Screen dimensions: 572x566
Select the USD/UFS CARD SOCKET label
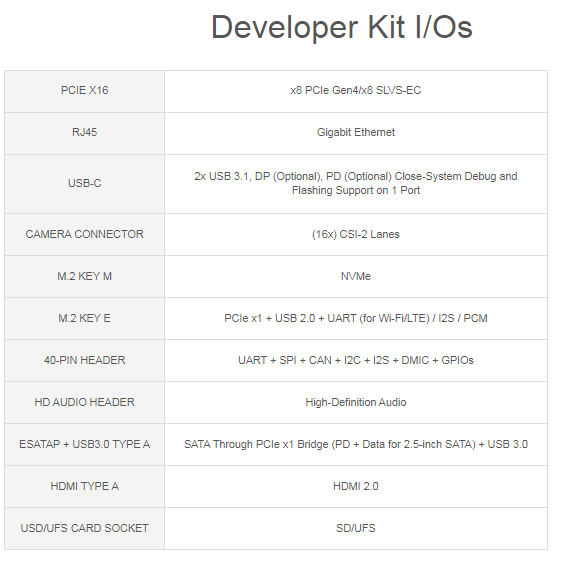point(85,528)
